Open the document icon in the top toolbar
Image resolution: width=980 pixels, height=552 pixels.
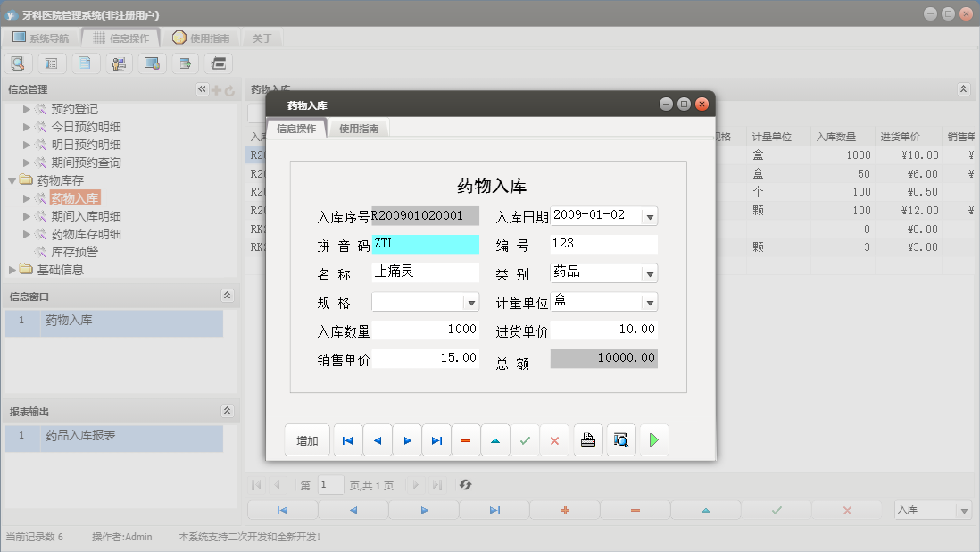(x=85, y=63)
